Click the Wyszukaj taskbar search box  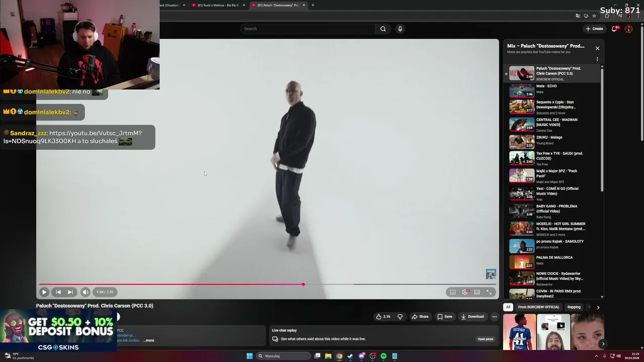tap(283, 356)
